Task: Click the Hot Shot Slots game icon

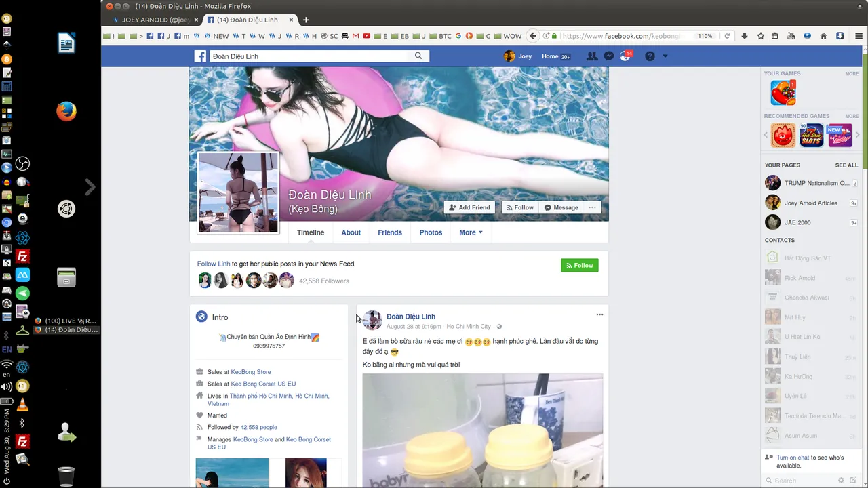Action: [811, 136]
